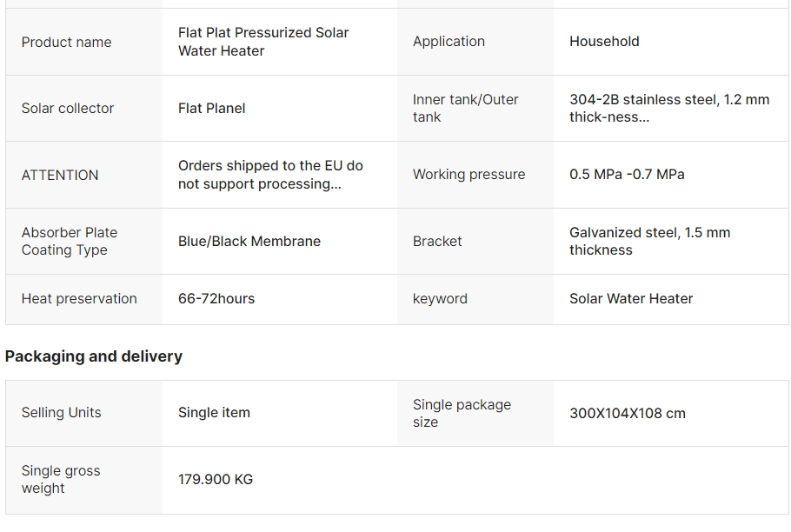Select the "0.5 MPa -0.7 MPa" pressure value
Viewport: 791px width, 532px height.
click(627, 174)
